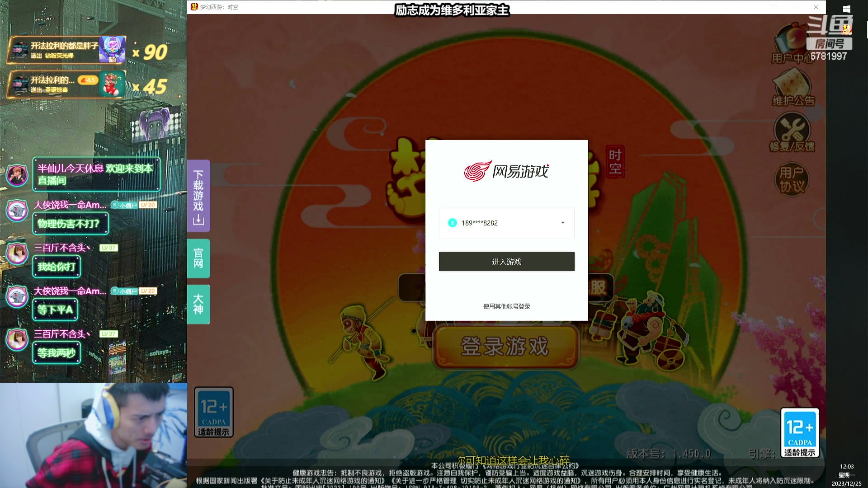The height and width of the screenshot is (488, 868).
Task: Open the 12+ CADPA badge at bottom right
Action: pyautogui.click(x=800, y=433)
